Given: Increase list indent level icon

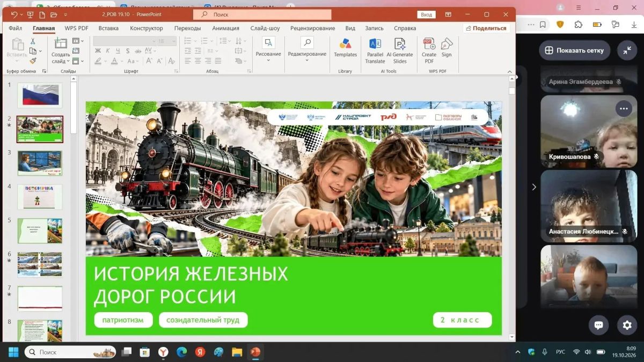Looking at the screenshot, I should [197, 51].
